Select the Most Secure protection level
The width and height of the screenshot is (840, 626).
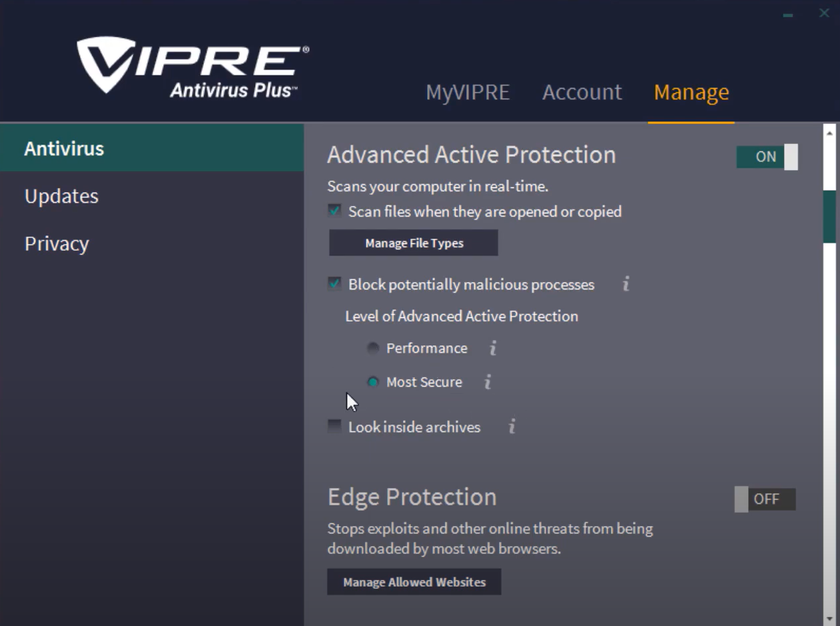(374, 382)
